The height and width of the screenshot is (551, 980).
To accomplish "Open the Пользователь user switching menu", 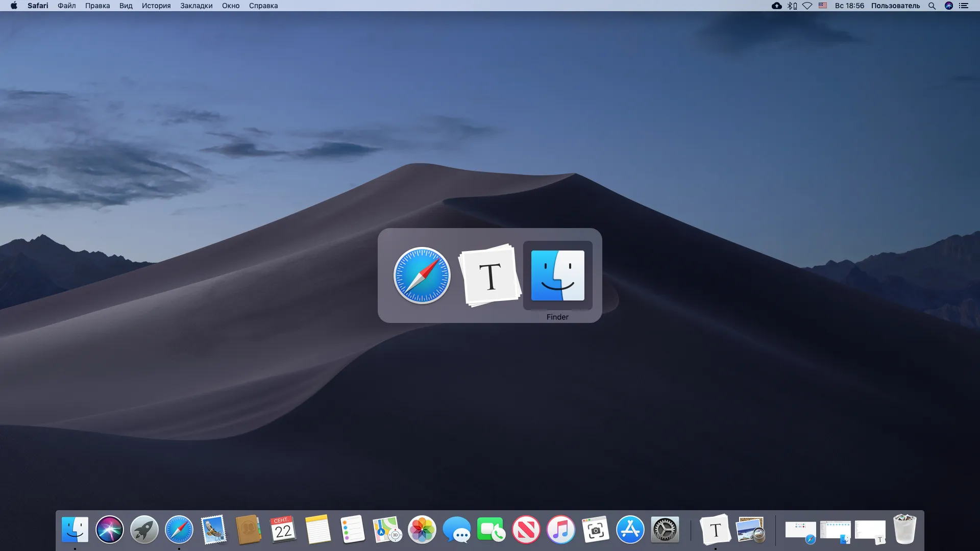I will point(895,6).
